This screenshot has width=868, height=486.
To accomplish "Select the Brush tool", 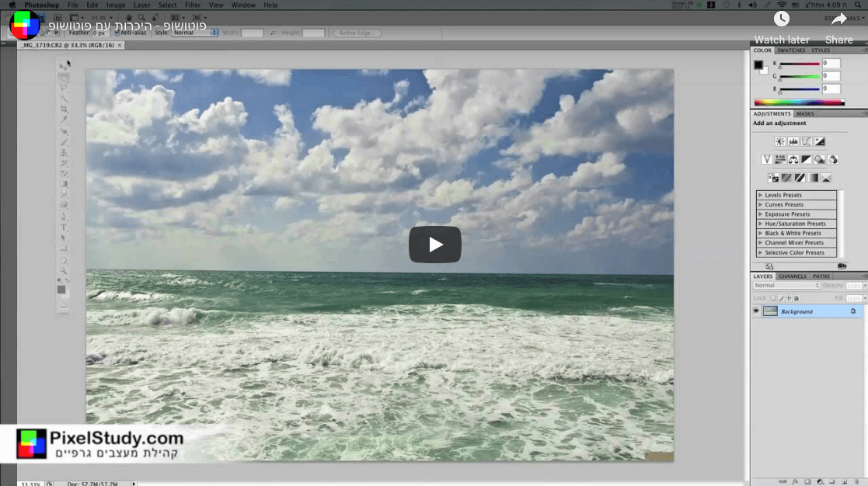I will click(63, 142).
